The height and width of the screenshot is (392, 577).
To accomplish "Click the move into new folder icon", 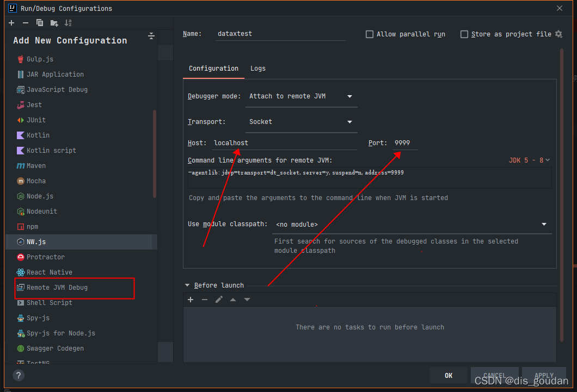I will [54, 23].
